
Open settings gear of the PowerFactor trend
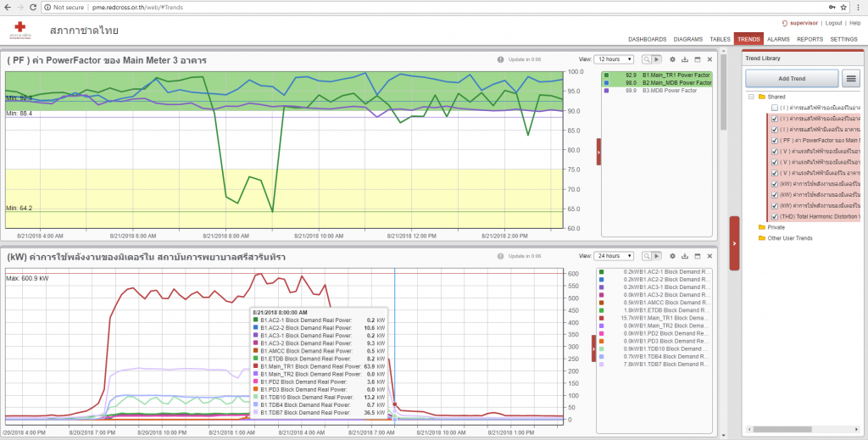pyautogui.click(x=672, y=59)
